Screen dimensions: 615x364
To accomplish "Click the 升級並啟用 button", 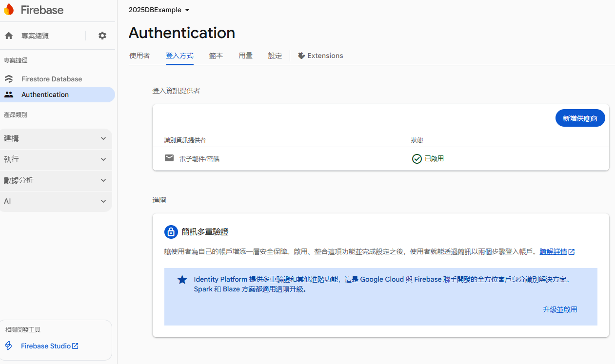I will (x=560, y=309).
